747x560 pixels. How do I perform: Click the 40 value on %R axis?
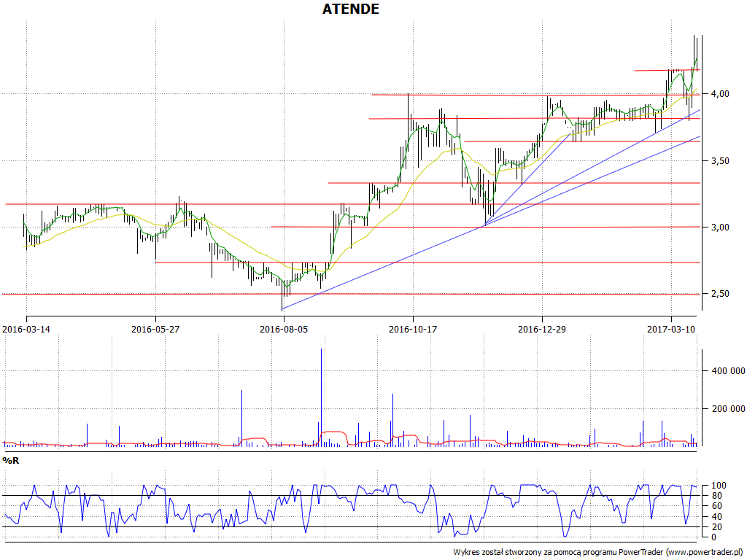coord(719,517)
